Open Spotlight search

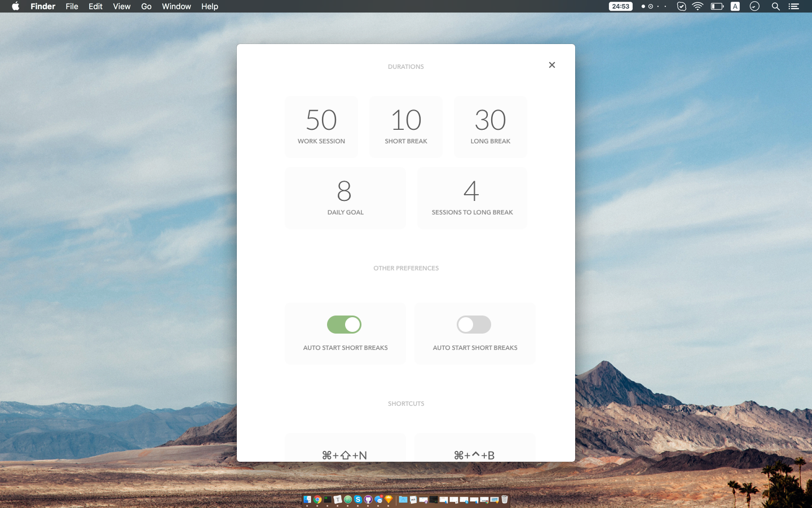click(x=776, y=6)
